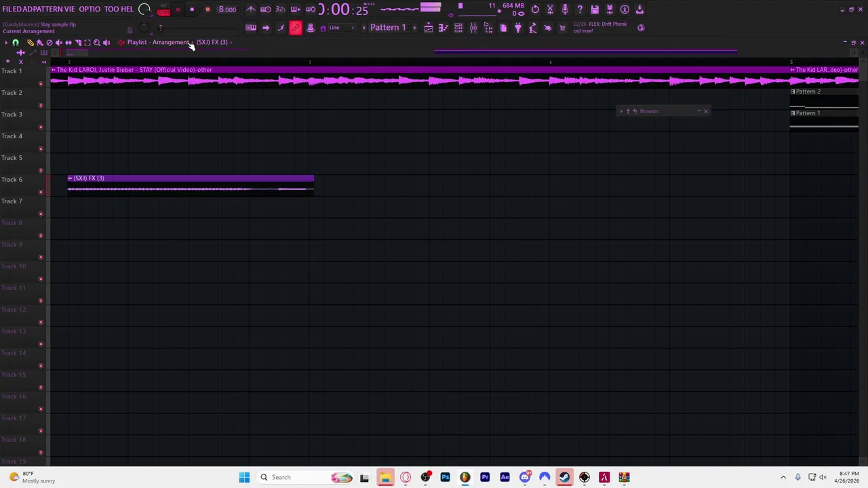868x488 pixels.
Task: Open the OPTIONS menu
Action: [x=90, y=9]
